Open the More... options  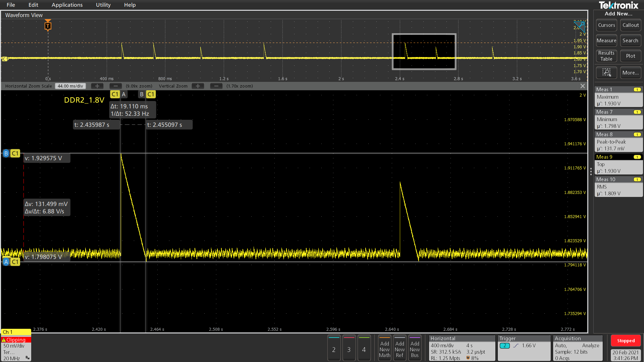pos(631,72)
